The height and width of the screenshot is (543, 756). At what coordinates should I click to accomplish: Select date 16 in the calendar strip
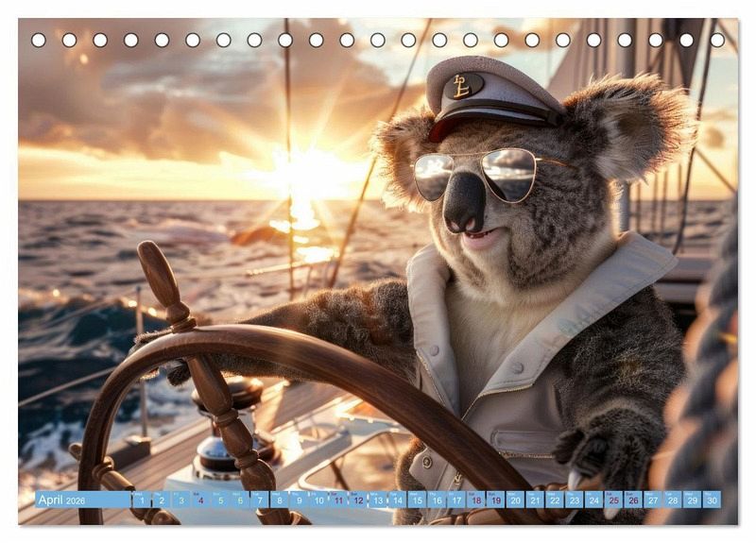coord(437,500)
